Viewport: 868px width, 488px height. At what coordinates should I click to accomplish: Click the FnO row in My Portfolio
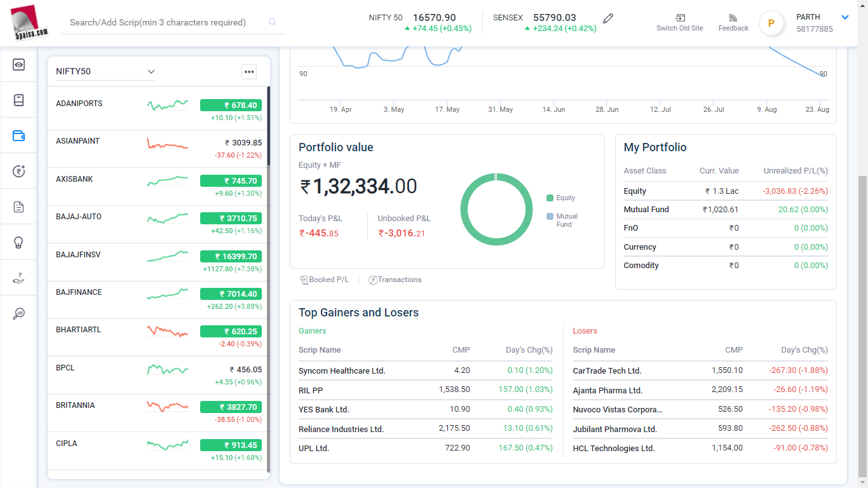(x=726, y=228)
